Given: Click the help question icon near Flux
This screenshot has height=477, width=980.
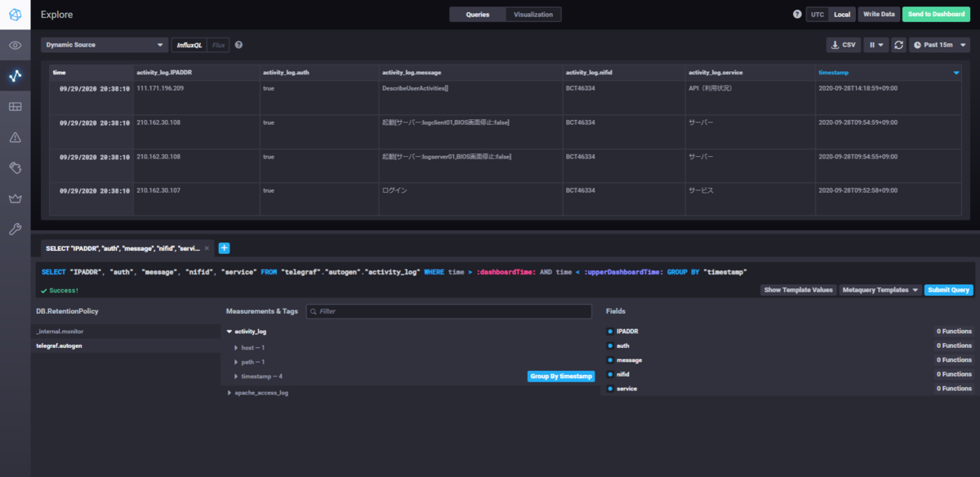Looking at the screenshot, I should point(238,45).
